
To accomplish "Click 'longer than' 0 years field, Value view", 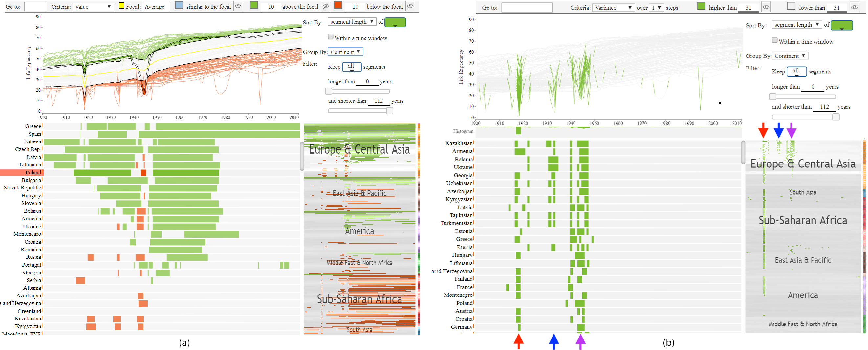I will (x=367, y=81).
